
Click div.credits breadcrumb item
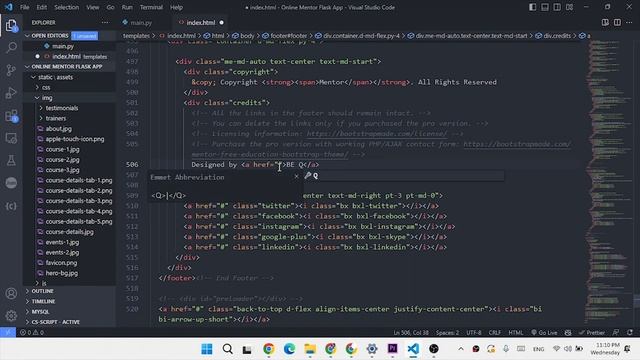point(557,36)
